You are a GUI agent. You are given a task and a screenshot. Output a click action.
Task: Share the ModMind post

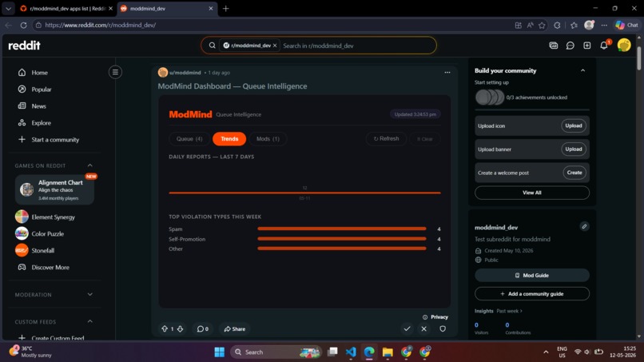click(235, 328)
